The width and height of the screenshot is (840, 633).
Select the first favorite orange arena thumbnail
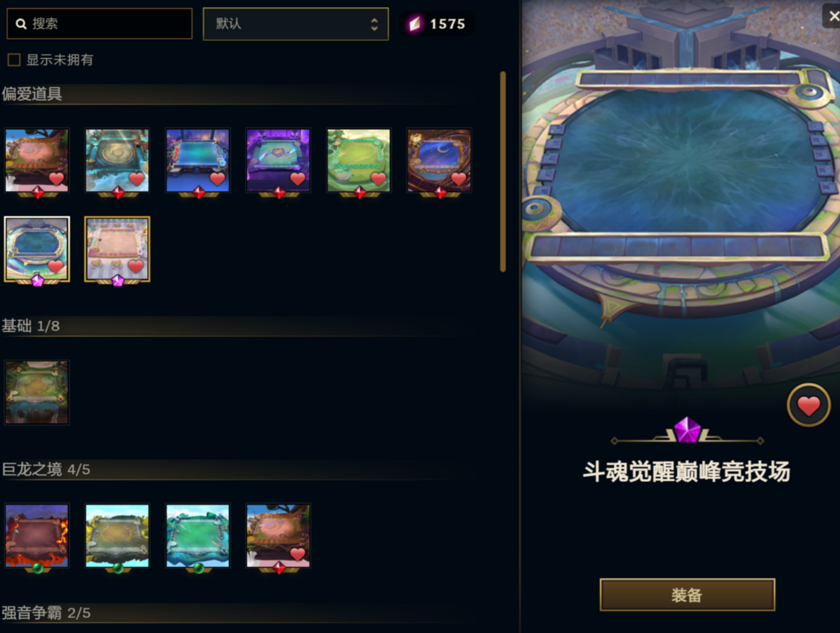37,161
